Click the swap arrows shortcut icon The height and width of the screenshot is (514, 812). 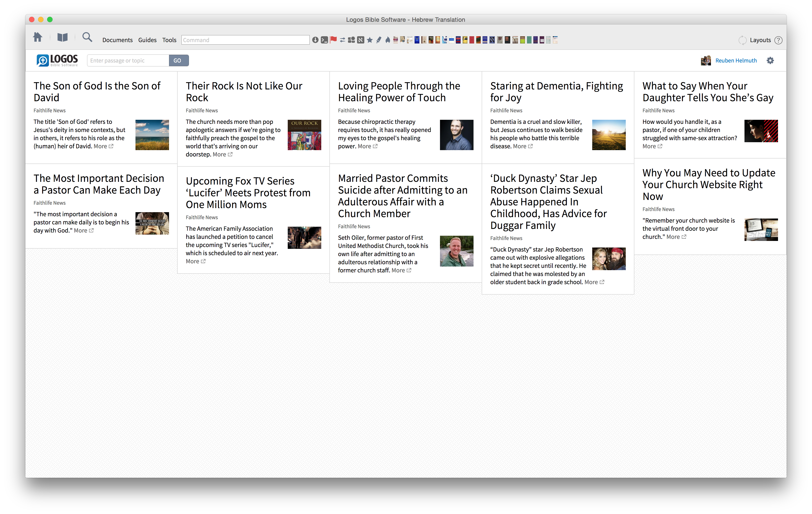[342, 40]
